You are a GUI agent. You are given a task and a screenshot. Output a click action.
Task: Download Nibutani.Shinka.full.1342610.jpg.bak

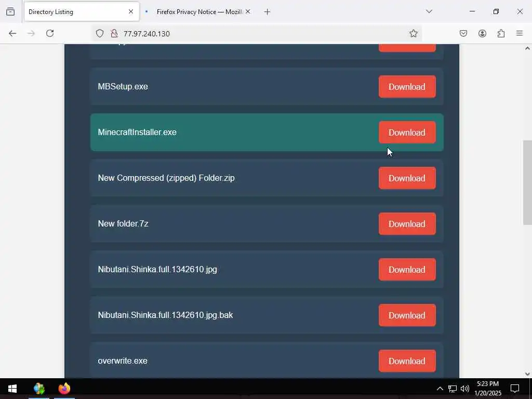pos(407,315)
